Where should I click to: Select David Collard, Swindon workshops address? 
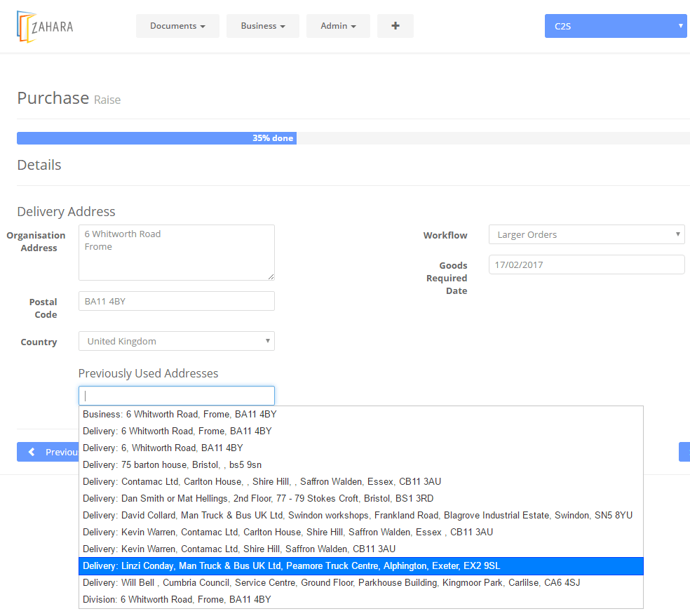point(361,515)
